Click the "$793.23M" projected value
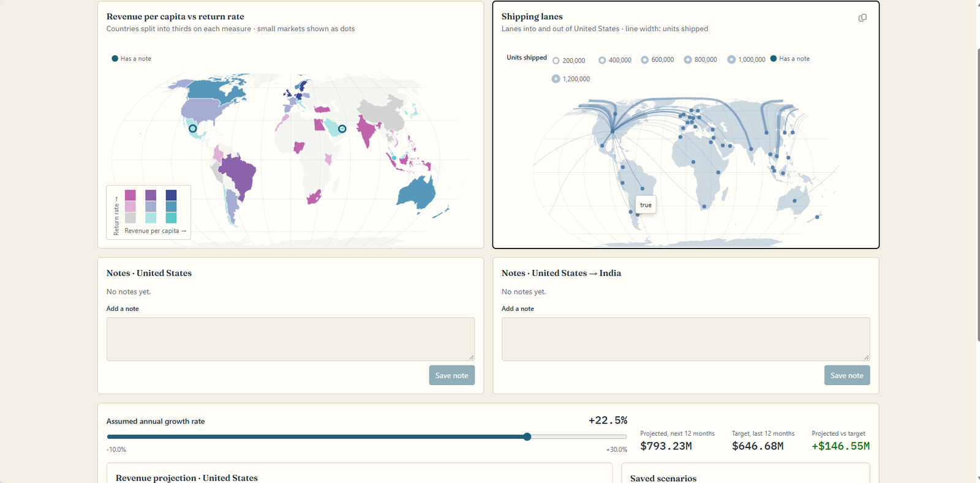The width and height of the screenshot is (980, 483). coord(666,446)
